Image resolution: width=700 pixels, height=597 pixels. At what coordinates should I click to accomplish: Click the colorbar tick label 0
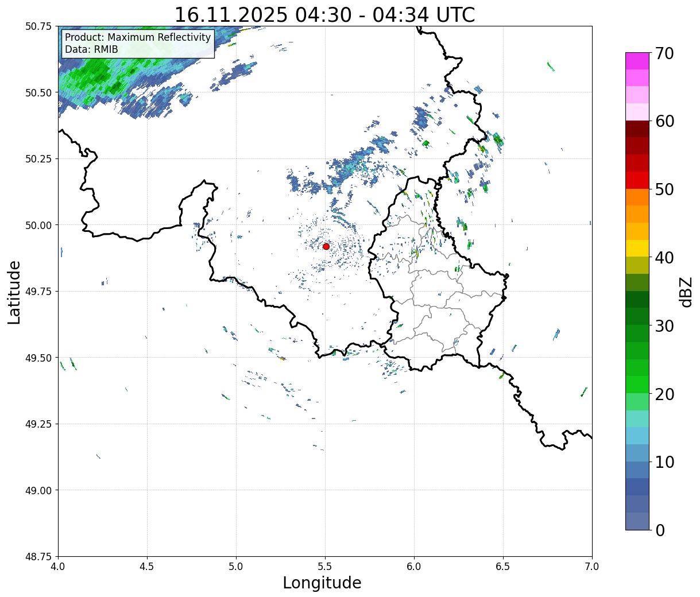pos(659,530)
